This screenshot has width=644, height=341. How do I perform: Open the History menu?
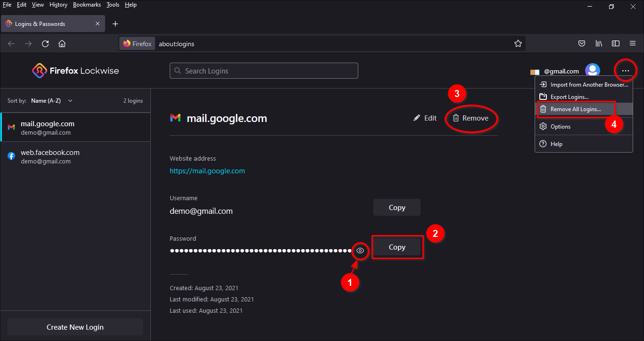[58, 5]
